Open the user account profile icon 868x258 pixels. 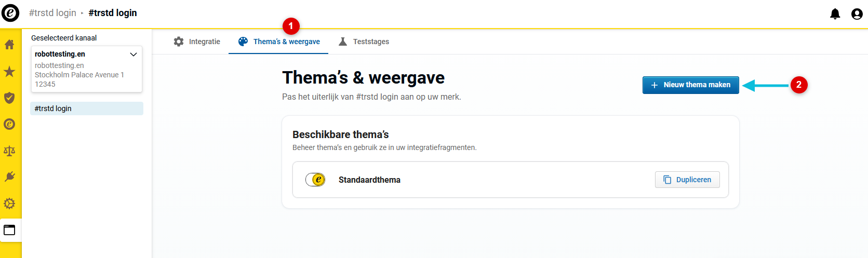coord(857,14)
